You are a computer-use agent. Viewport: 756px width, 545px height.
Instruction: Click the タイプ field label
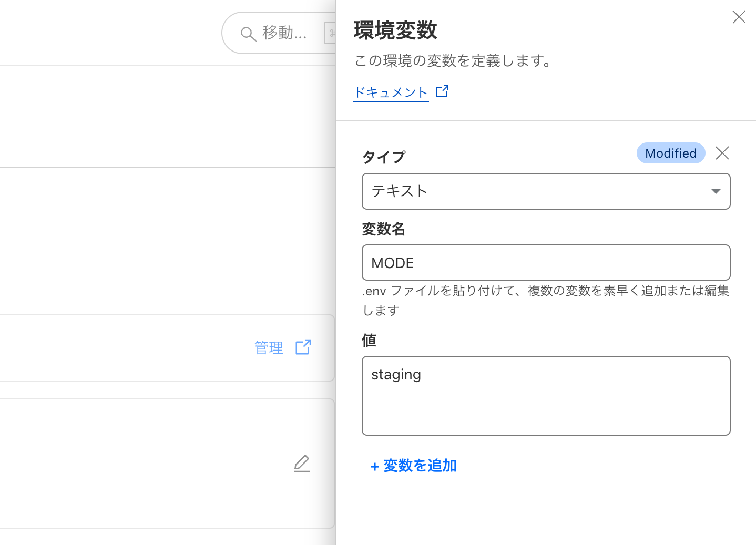(x=384, y=157)
